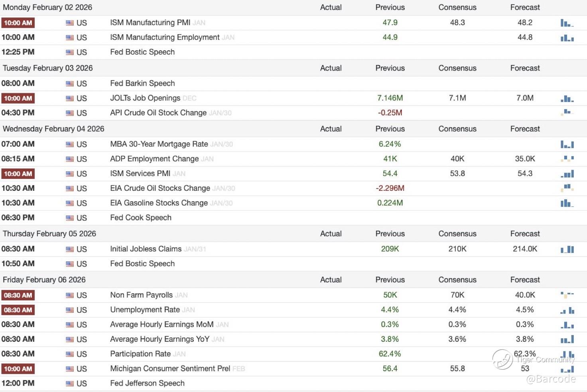Open Initial Jobless Claims chart icon
Image resolution: width=587 pixels, height=392 pixels.
(567, 249)
